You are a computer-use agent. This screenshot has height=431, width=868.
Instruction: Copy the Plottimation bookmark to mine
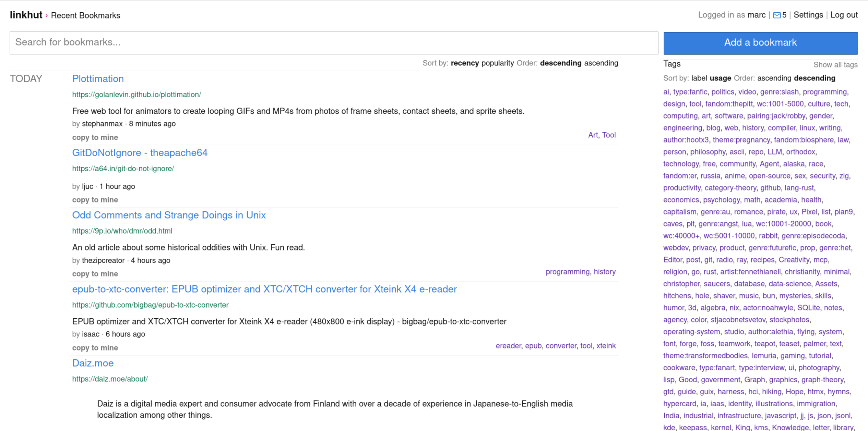coord(95,137)
